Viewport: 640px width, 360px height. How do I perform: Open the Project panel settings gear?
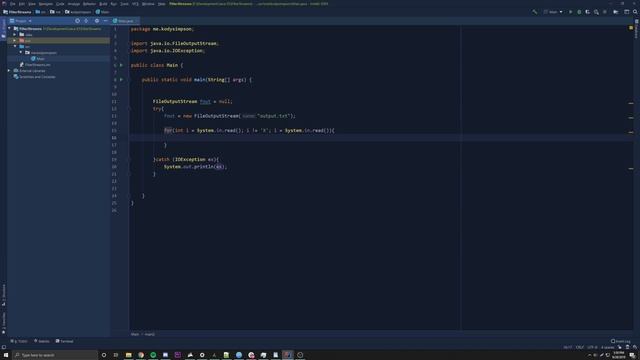click(97, 21)
